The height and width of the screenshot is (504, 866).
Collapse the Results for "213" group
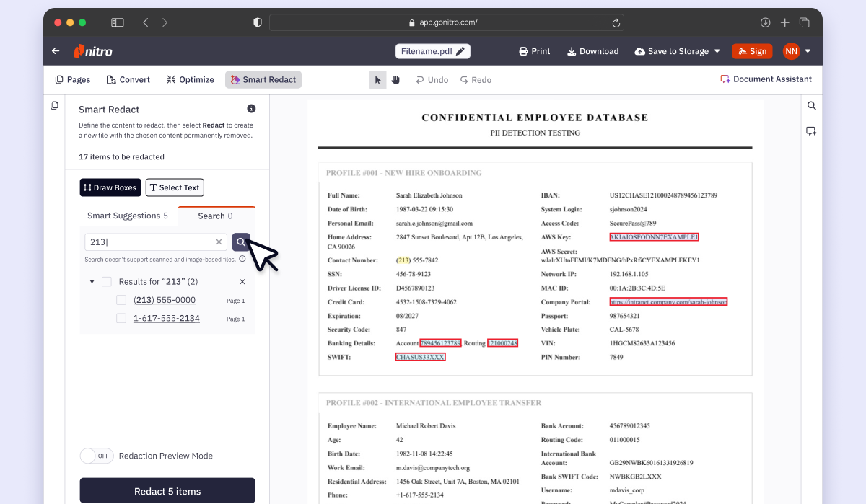pyautogui.click(x=92, y=282)
